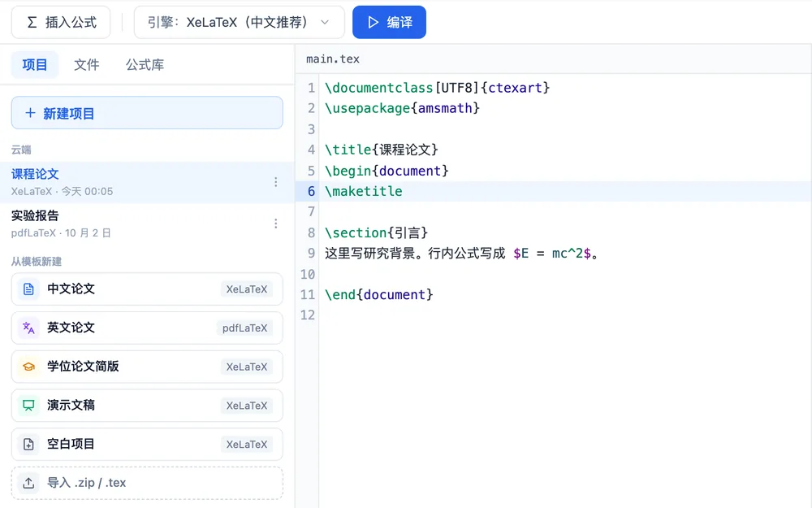812x508 pixels.
Task: Create a 空白项目 blank project
Action: click(x=147, y=445)
